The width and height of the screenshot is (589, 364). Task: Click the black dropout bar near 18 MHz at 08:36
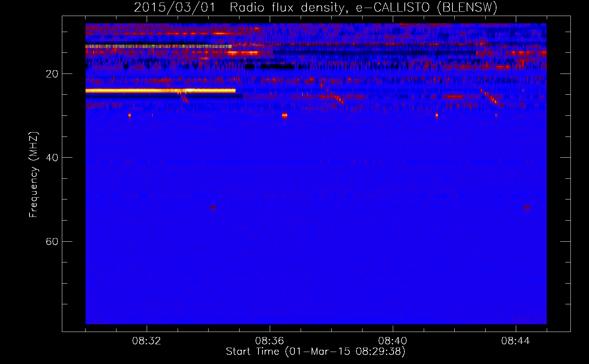(278, 67)
